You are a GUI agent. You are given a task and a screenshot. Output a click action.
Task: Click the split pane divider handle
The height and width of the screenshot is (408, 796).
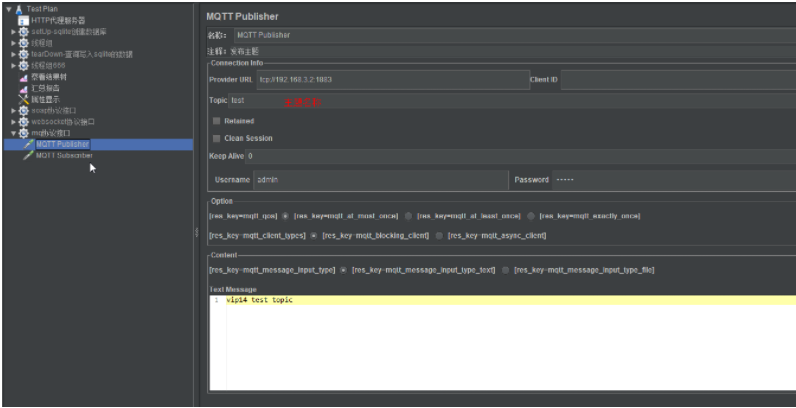[x=196, y=232]
